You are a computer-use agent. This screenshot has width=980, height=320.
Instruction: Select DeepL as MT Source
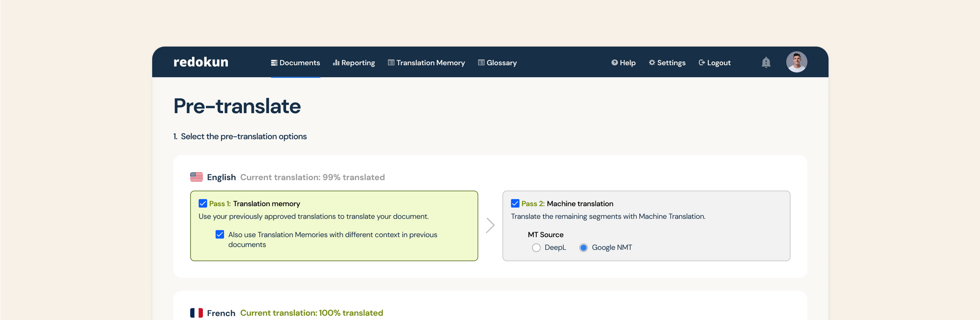coord(536,247)
